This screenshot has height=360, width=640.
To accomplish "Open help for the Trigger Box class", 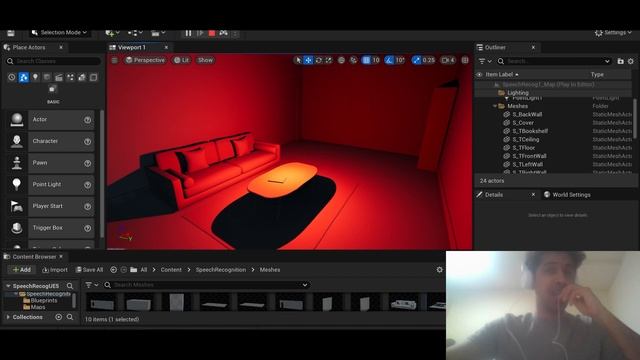I will coord(87,228).
